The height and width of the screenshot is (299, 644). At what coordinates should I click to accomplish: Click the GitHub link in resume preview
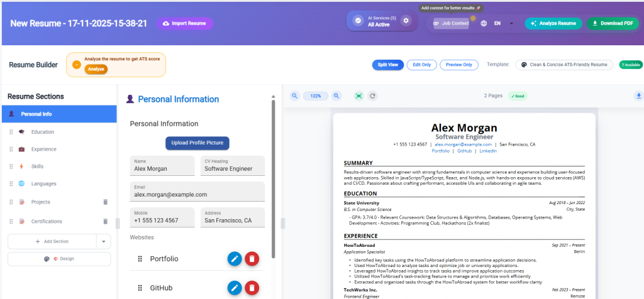point(464,151)
